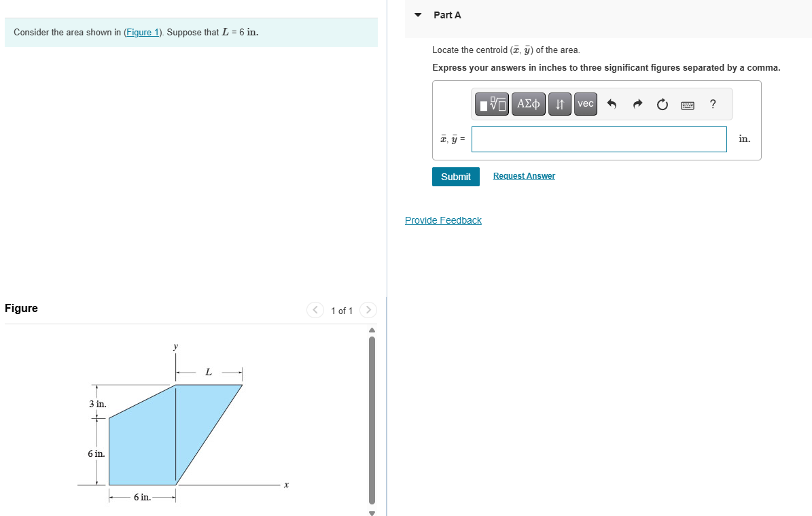Click the Figure section header

(x=21, y=308)
